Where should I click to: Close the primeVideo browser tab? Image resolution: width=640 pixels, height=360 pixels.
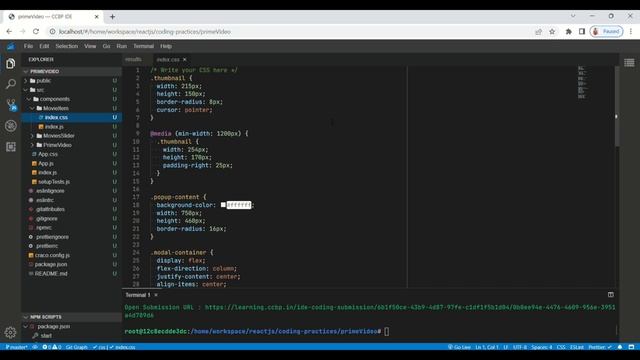[96, 17]
